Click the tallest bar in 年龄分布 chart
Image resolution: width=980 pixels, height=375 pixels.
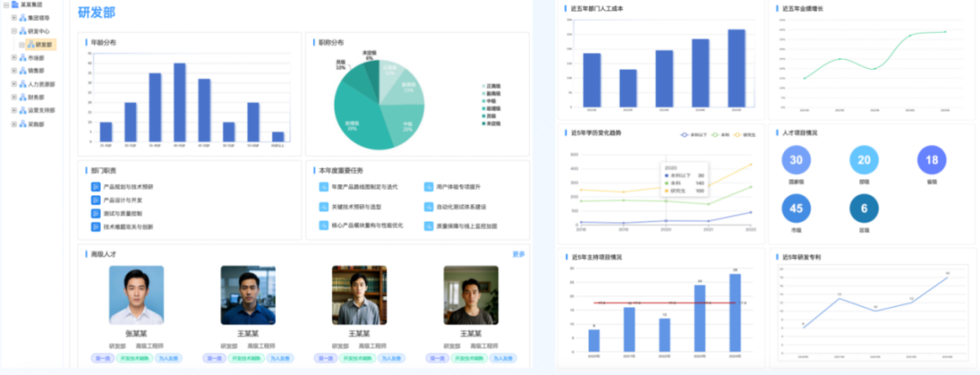click(180, 103)
